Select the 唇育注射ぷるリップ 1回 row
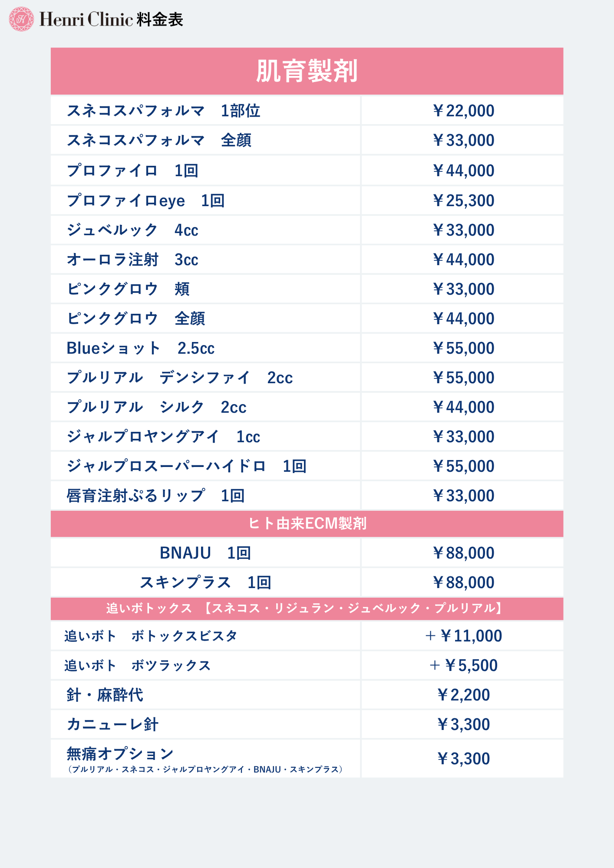Screen dimensions: 614x868 pyautogui.click(x=155, y=496)
